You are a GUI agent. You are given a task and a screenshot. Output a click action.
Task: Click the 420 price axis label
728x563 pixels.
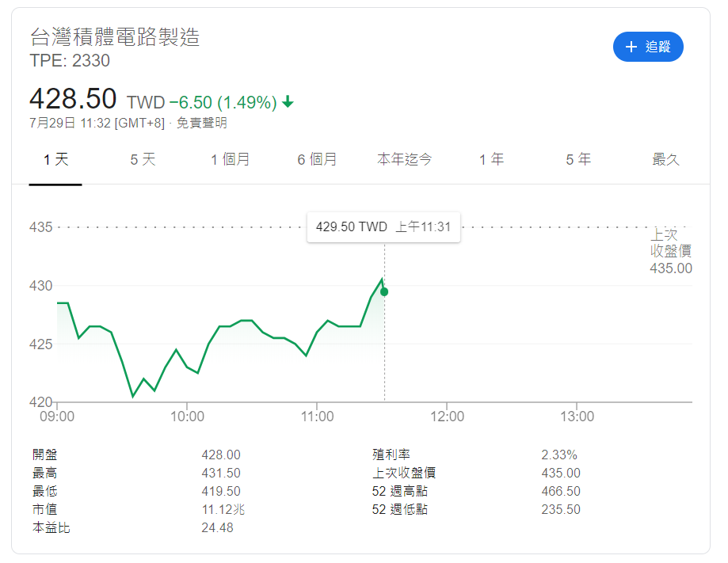click(41, 402)
